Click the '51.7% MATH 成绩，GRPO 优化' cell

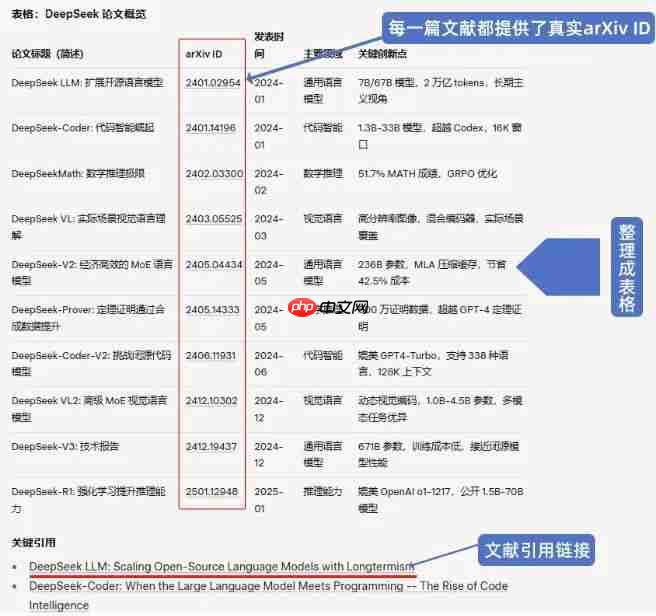pyautogui.click(x=427, y=174)
